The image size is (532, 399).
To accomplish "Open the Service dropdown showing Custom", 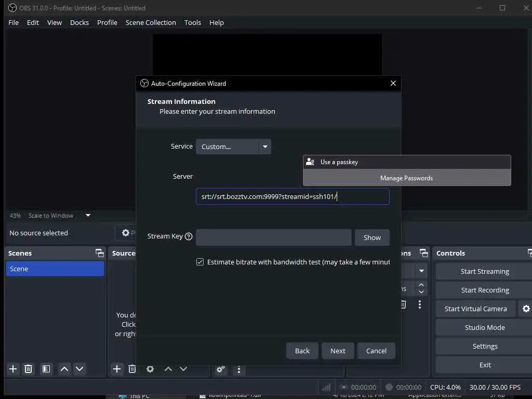I will point(233,147).
